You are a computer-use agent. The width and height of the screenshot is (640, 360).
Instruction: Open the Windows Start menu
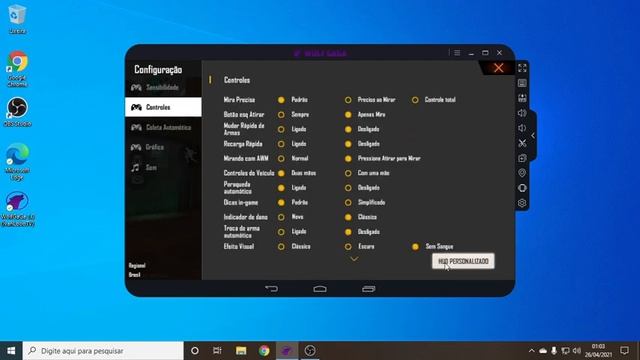click(11, 351)
